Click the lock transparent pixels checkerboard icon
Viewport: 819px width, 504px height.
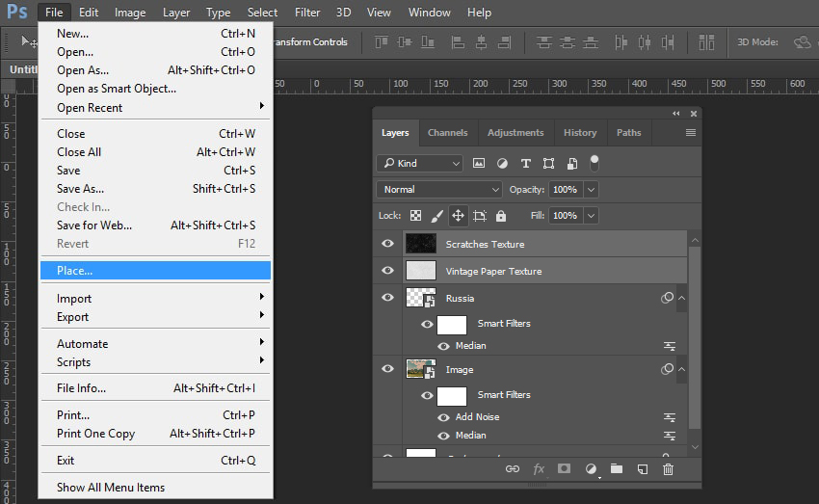click(x=416, y=216)
